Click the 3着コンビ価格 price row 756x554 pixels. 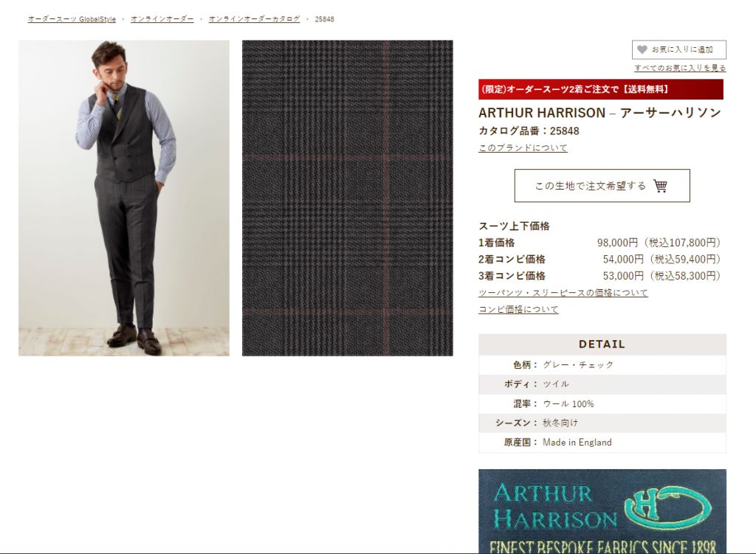tap(599, 276)
